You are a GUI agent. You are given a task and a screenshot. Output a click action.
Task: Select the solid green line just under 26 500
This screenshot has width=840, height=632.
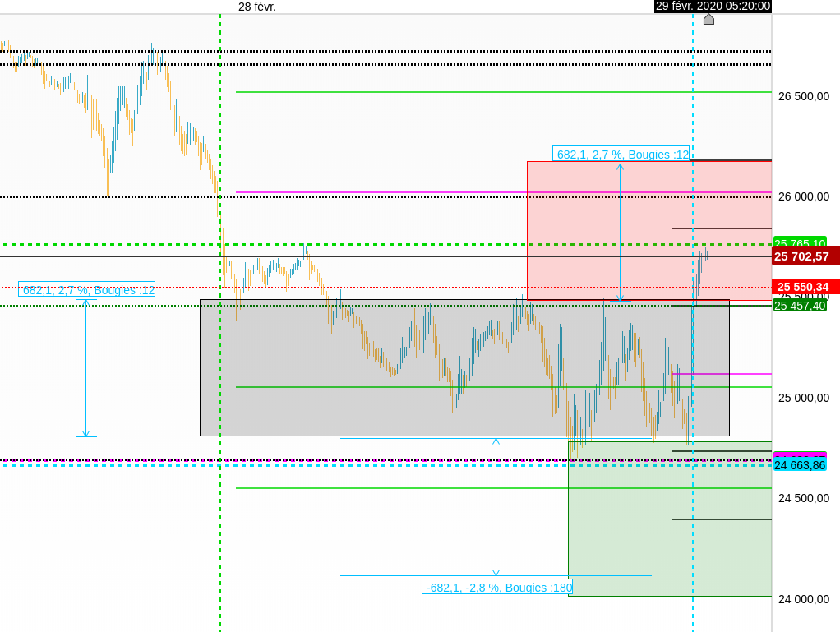tap(504, 92)
